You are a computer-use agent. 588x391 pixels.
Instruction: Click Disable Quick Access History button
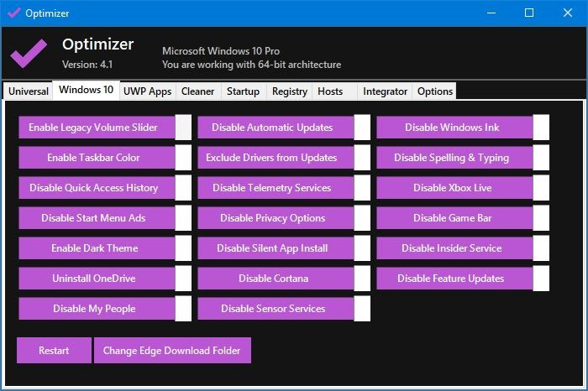97,188
